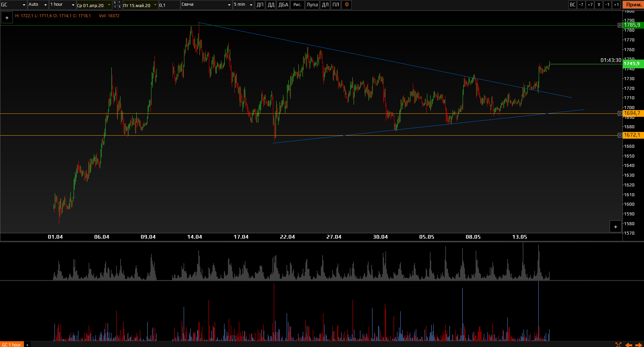
Task: Click the plus icon at chart top-left
Action: coord(7,18)
